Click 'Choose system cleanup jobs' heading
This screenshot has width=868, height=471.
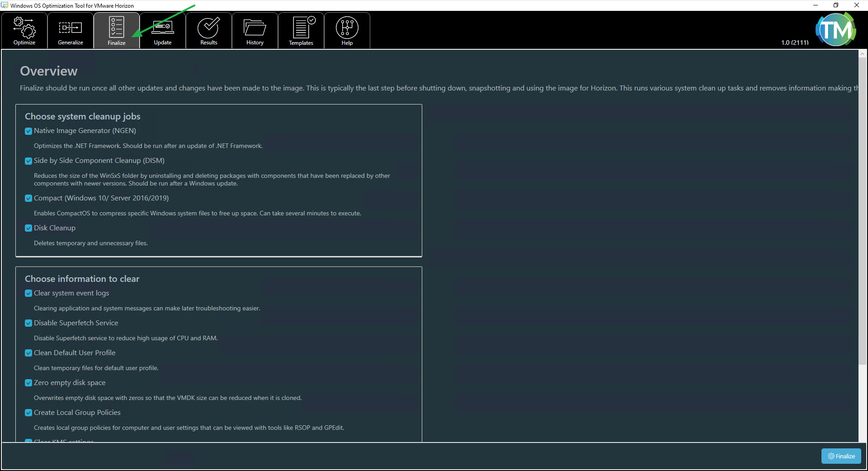[x=83, y=116]
